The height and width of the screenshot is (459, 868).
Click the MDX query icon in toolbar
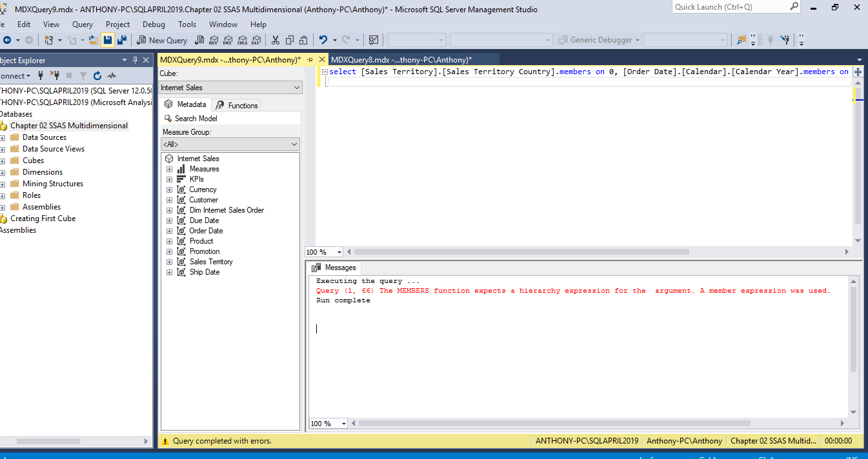point(214,40)
